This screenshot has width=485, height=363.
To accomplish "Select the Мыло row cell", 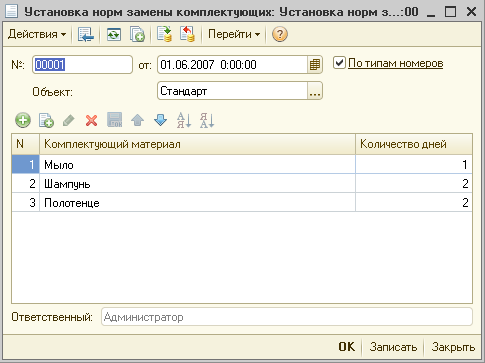I will tap(197, 164).
